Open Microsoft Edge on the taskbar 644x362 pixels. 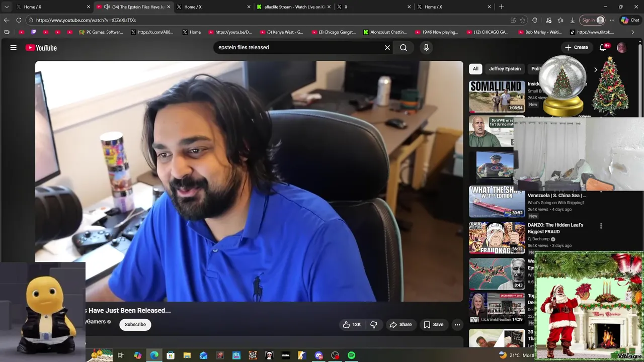coord(154,355)
